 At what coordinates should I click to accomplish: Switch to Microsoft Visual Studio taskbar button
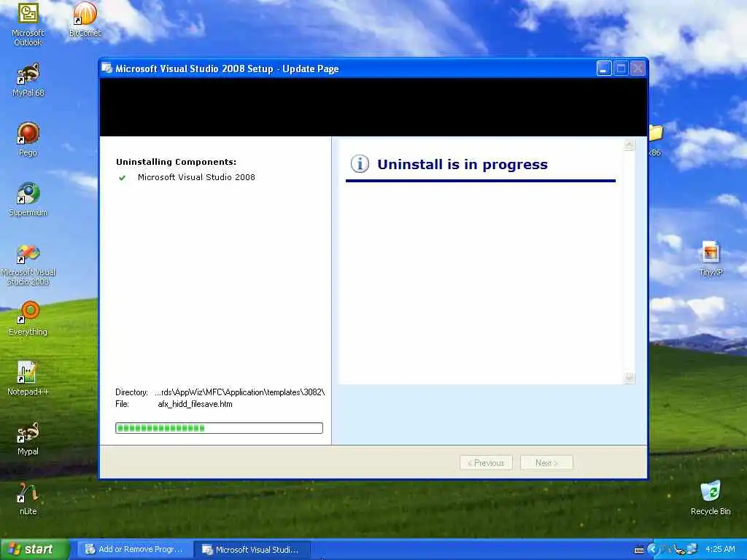[x=252, y=550]
